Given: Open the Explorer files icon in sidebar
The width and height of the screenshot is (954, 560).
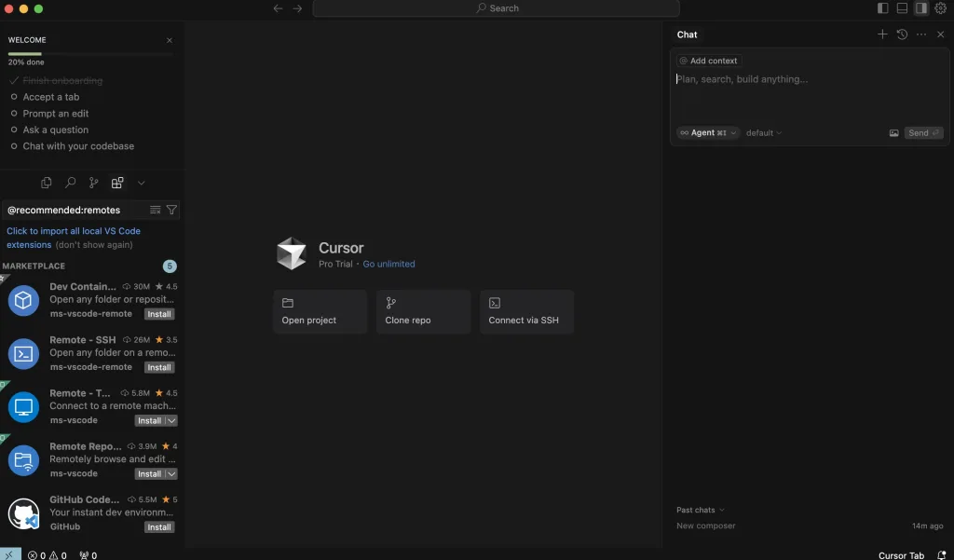Looking at the screenshot, I should click(47, 183).
